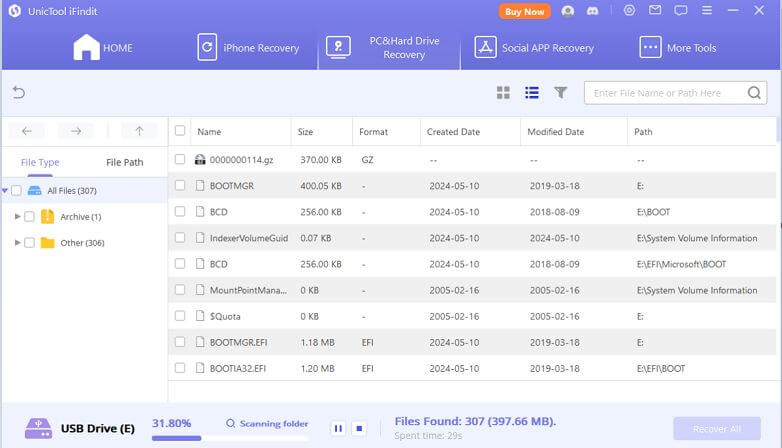The width and height of the screenshot is (782, 448).
Task: Click the Buy Now button
Action: click(x=524, y=12)
